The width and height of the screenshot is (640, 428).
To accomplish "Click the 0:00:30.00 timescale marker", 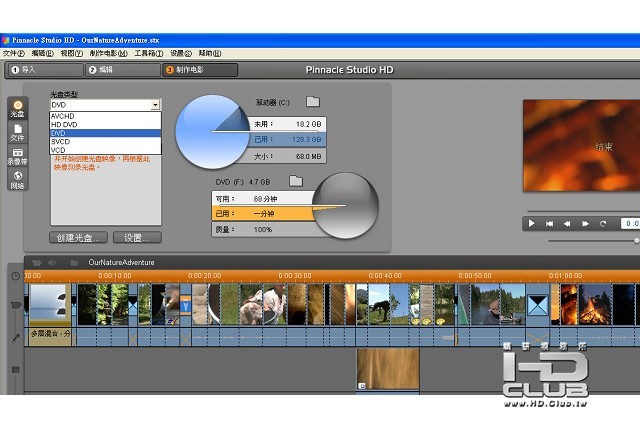I will click(x=295, y=276).
